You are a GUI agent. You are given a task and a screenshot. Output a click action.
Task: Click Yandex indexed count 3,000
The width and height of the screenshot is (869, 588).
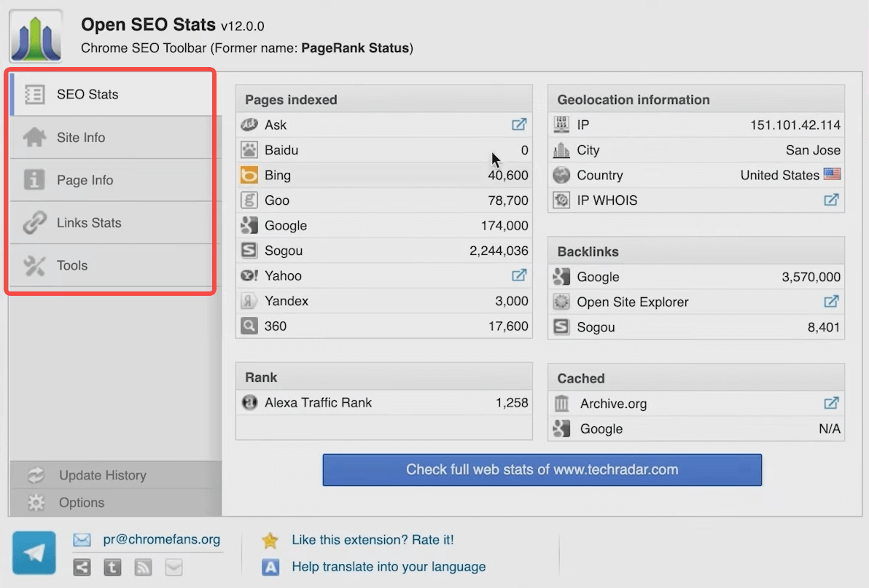pos(512,301)
